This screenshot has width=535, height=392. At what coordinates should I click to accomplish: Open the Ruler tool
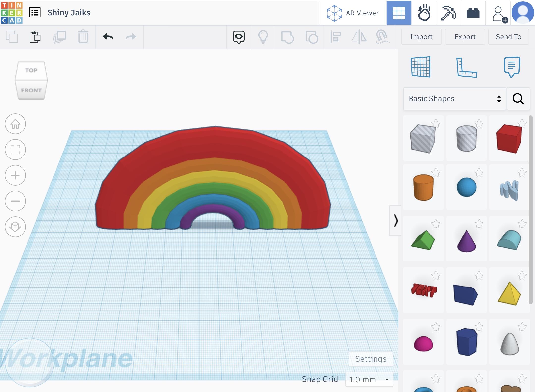466,67
